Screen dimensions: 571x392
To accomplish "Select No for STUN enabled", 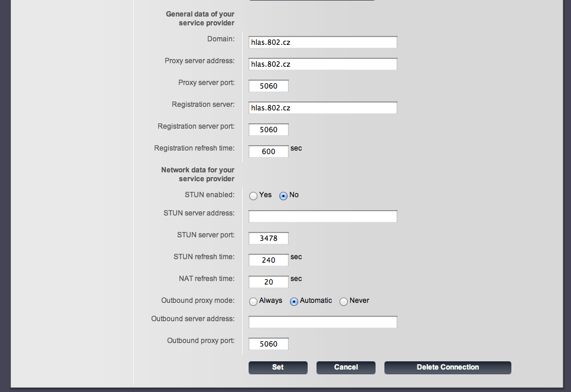I will (x=283, y=196).
